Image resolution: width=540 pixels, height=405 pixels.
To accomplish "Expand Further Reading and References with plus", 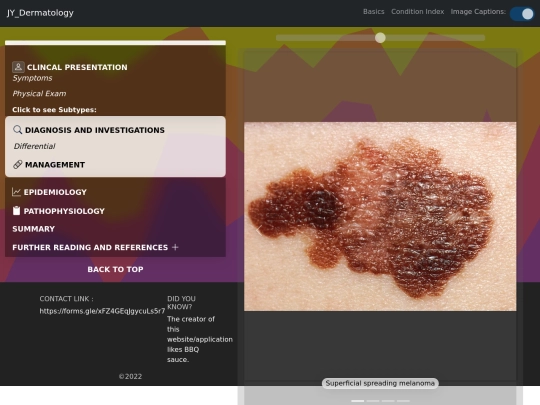I will pos(175,247).
